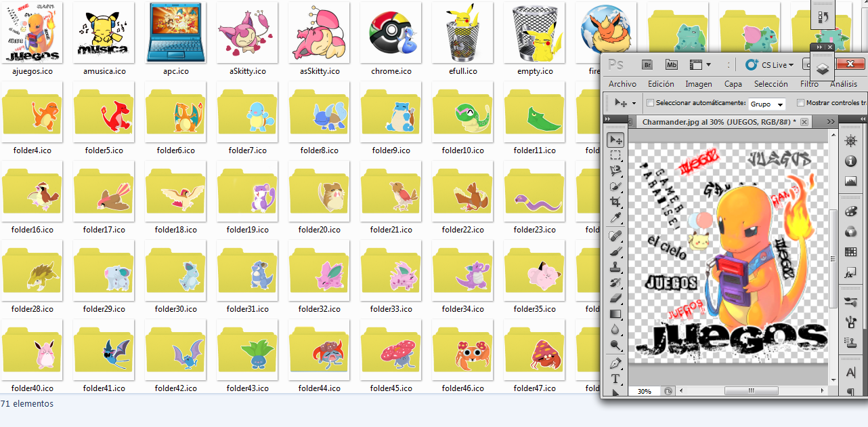The height and width of the screenshot is (427, 868).
Task: Open the Move tool preset dropdown arrow
Action: (634, 103)
